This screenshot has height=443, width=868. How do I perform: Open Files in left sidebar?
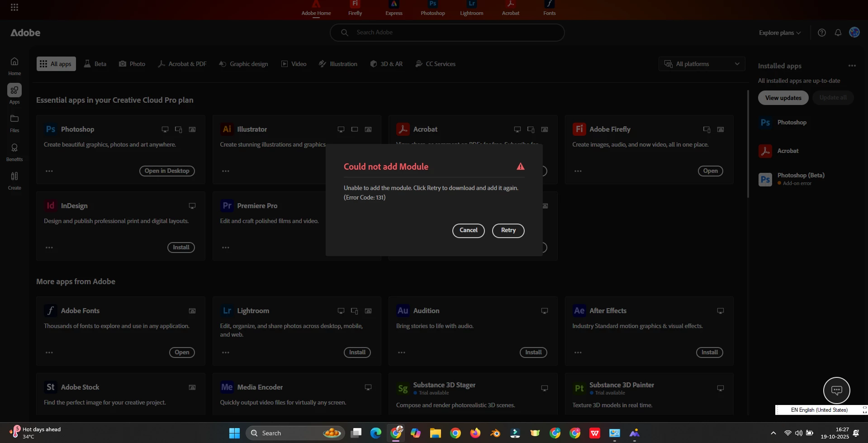(14, 124)
